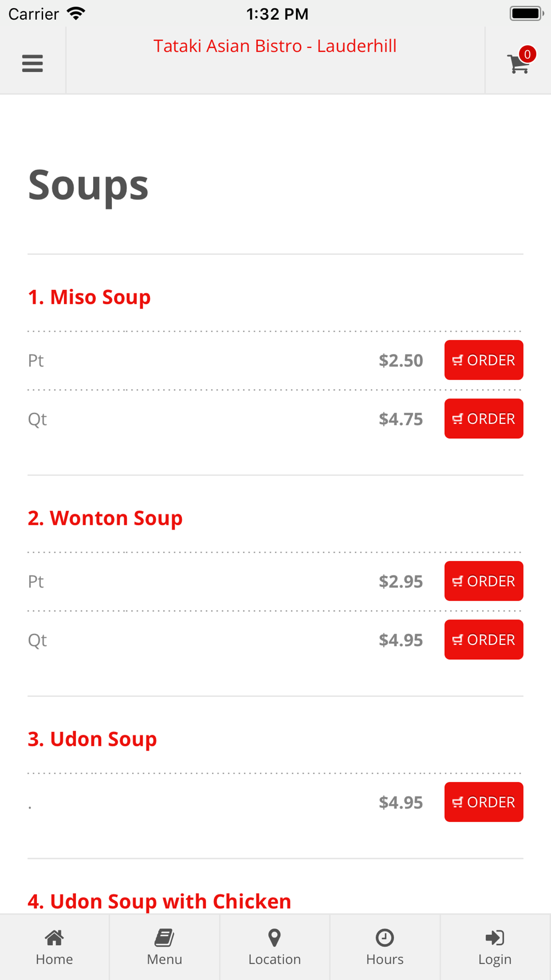Open the 2. Wonton Soup item
551x980 pixels.
pos(105,518)
